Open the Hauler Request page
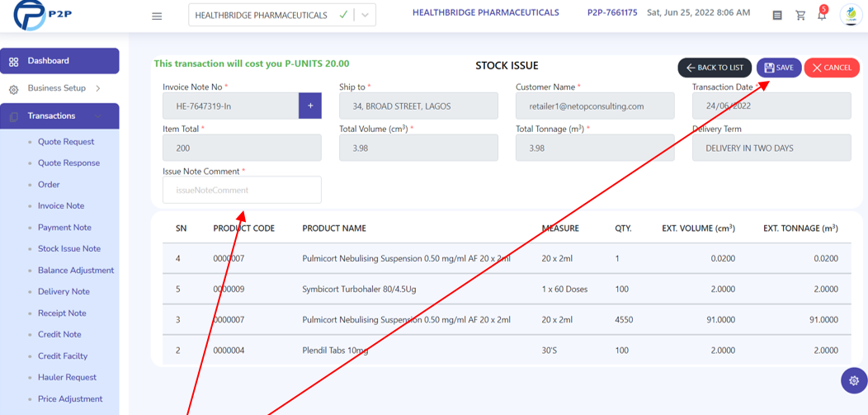Viewport: 868px width, 415px height. click(x=67, y=377)
